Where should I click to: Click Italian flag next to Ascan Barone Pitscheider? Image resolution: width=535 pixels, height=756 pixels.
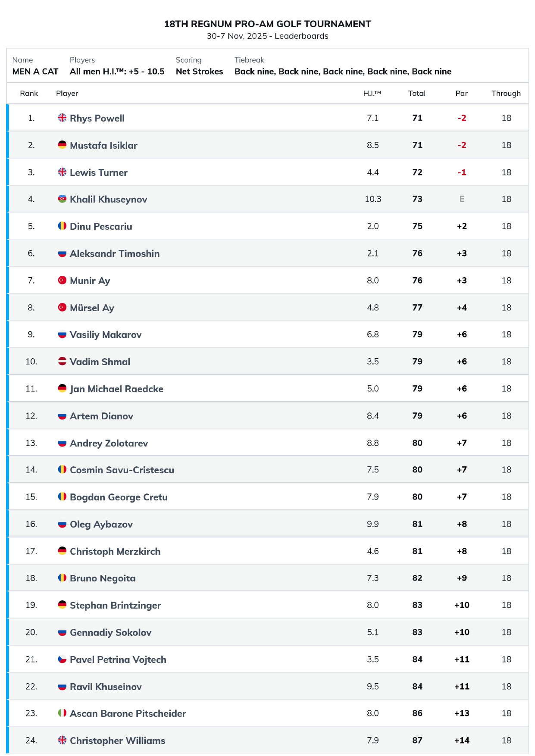[62, 713]
